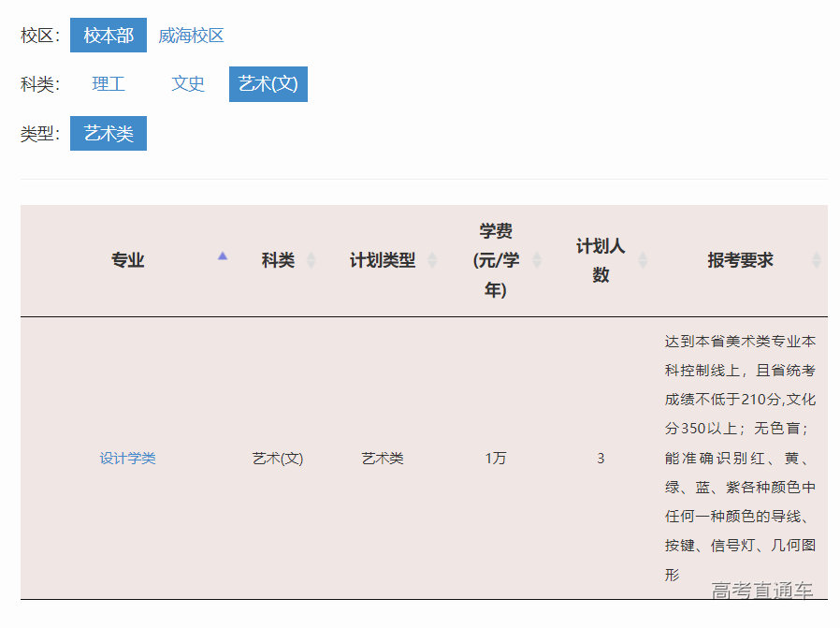Switch to the 理工 subject category

tap(109, 83)
